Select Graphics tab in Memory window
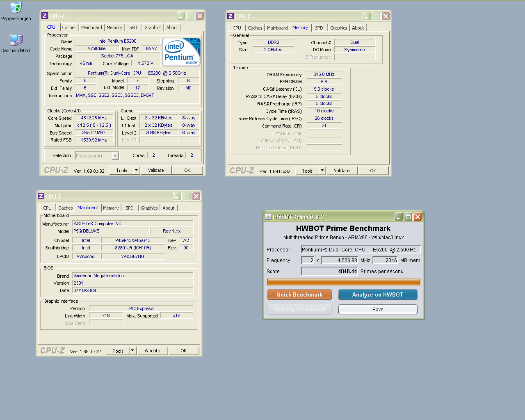525x420 pixels. pyautogui.click(x=339, y=28)
